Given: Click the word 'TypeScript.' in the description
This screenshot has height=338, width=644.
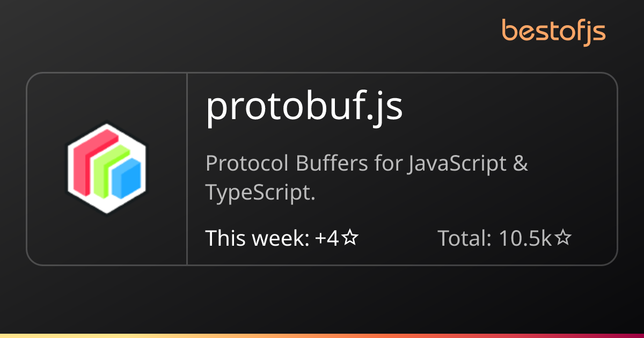Looking at the screenshot, I should pos(260,193).
